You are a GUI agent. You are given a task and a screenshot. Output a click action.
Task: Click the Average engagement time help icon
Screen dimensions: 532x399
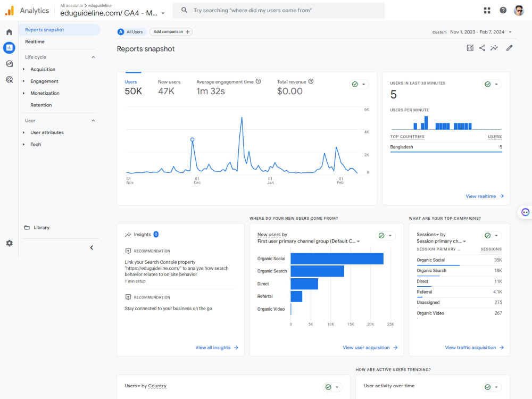[x=258, y=81]
